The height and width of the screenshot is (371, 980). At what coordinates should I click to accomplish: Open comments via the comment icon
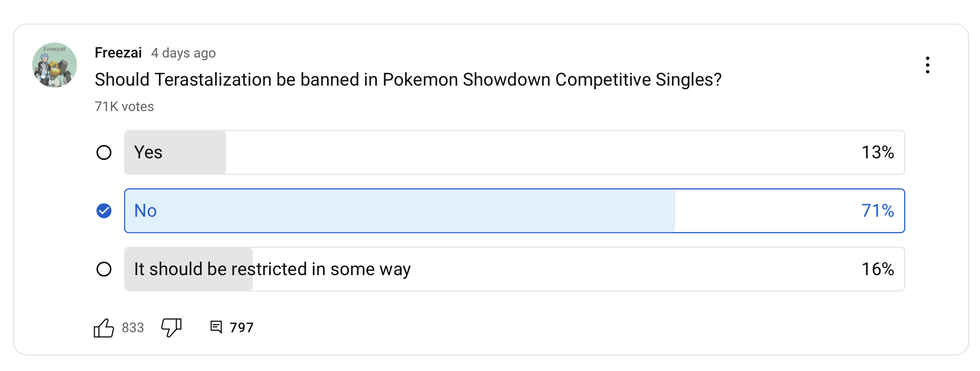pyautogui.click(x=216, y=327)
